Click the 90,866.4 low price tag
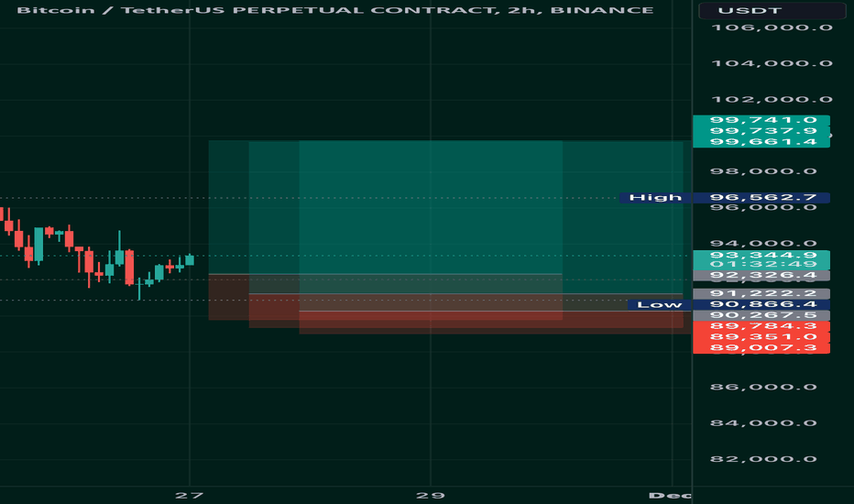Viewport: 854px width, 504px height. pos(761,304)
